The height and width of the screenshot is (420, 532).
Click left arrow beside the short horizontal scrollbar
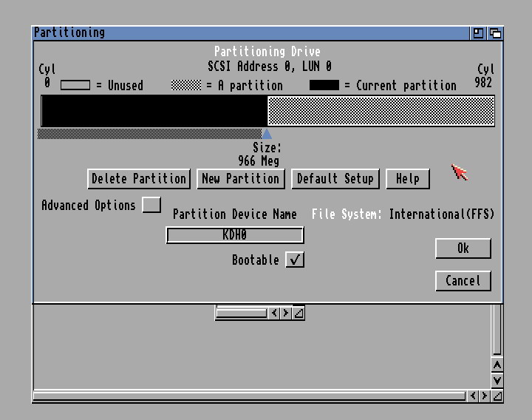pyautogui.click(x=274, y=314)
